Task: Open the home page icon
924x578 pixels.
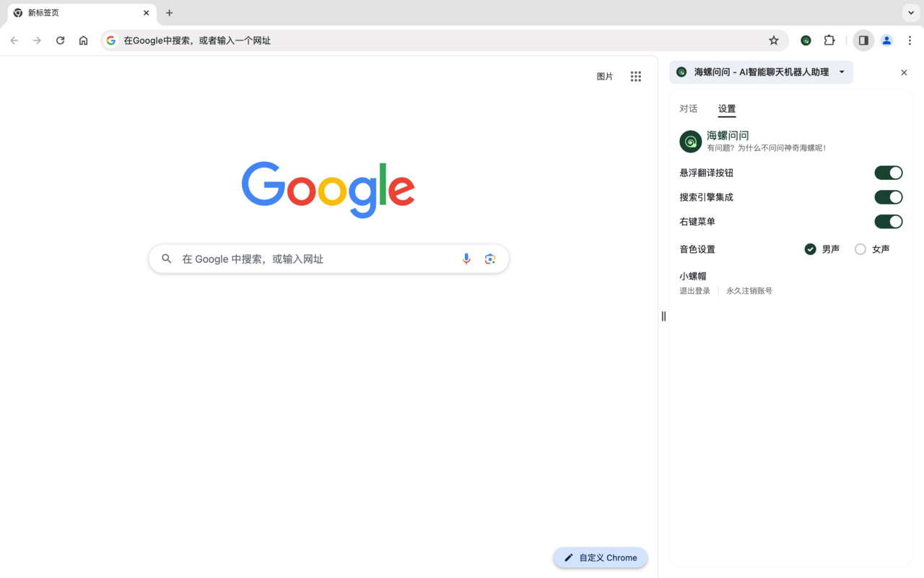Action: pyautogui.click(x=84, y=40)
